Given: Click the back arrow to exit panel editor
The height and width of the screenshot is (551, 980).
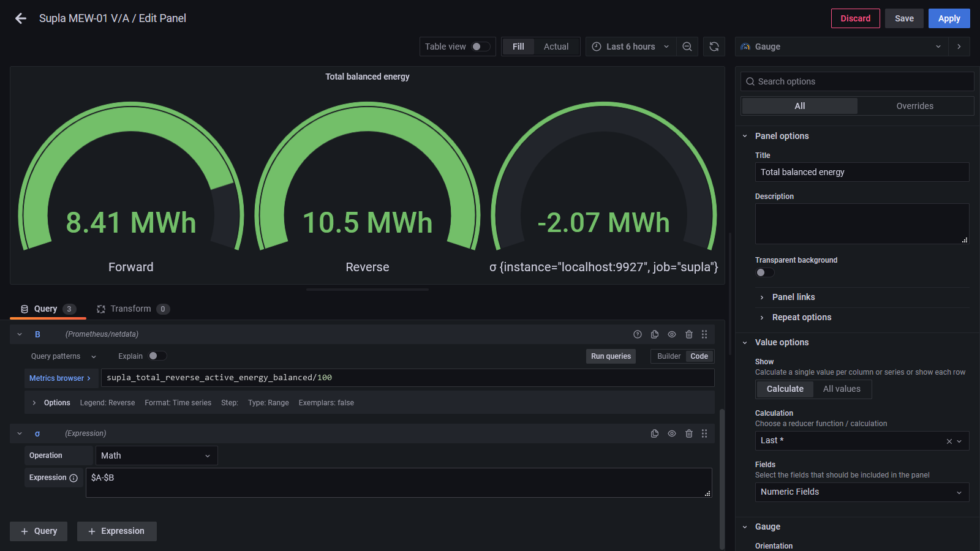Looking at the screenshot, I should [x=21, y=18].
